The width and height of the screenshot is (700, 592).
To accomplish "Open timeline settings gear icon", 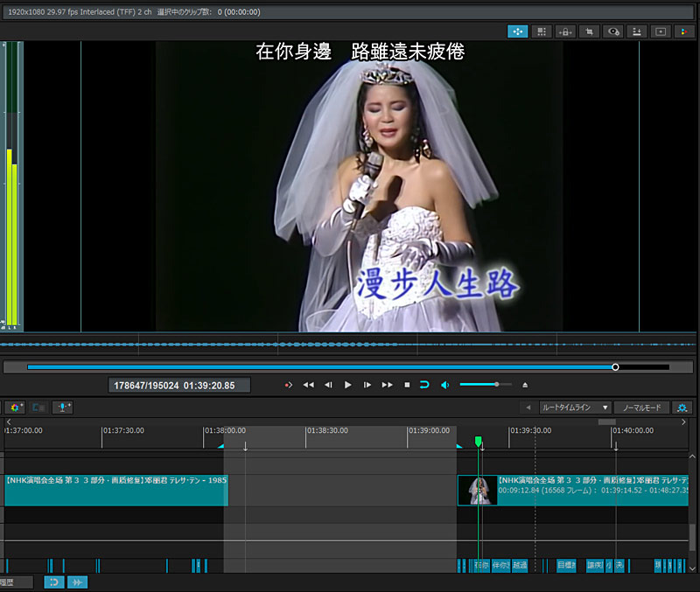I will point(682,407).
